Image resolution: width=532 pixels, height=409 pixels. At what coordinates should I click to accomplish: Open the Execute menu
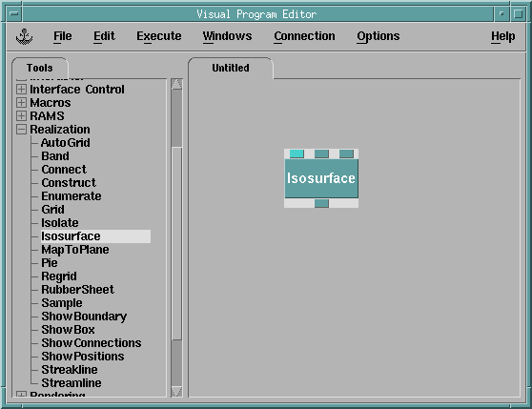point(159,36)
